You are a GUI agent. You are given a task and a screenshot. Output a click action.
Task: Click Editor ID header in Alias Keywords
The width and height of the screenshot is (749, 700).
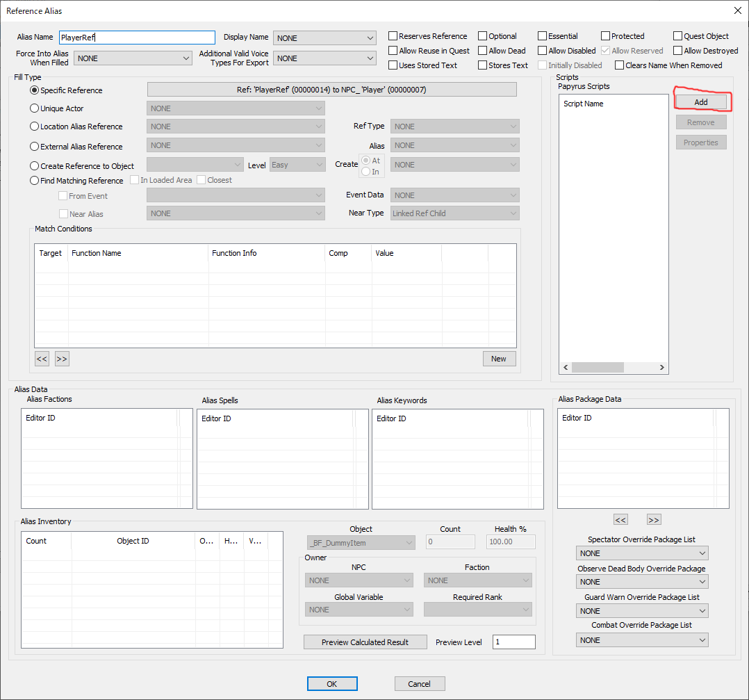pos(450,418)
